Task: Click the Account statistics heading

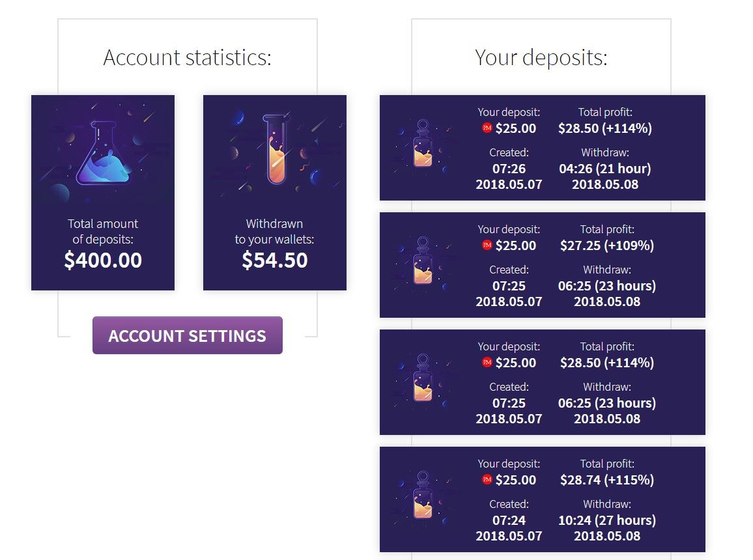Action: tap(188, 57)
